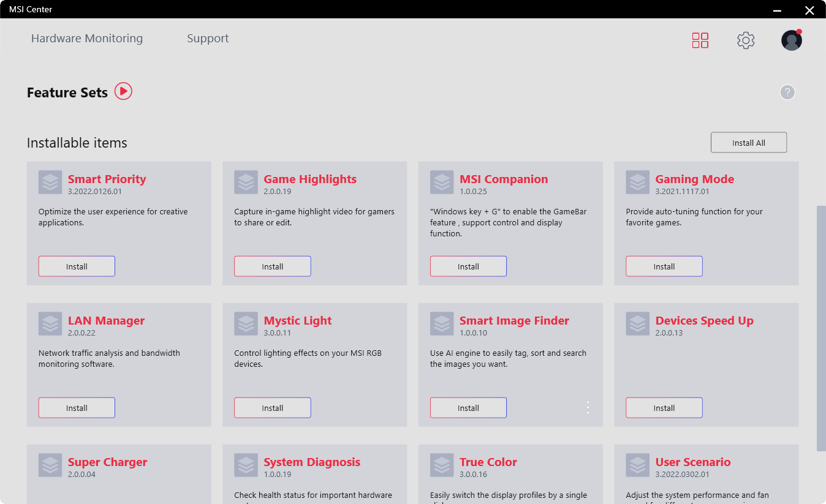Click the LAN Manager layers icon
The width and height of the screenshot is (826, 504).
tap(50, 324)
